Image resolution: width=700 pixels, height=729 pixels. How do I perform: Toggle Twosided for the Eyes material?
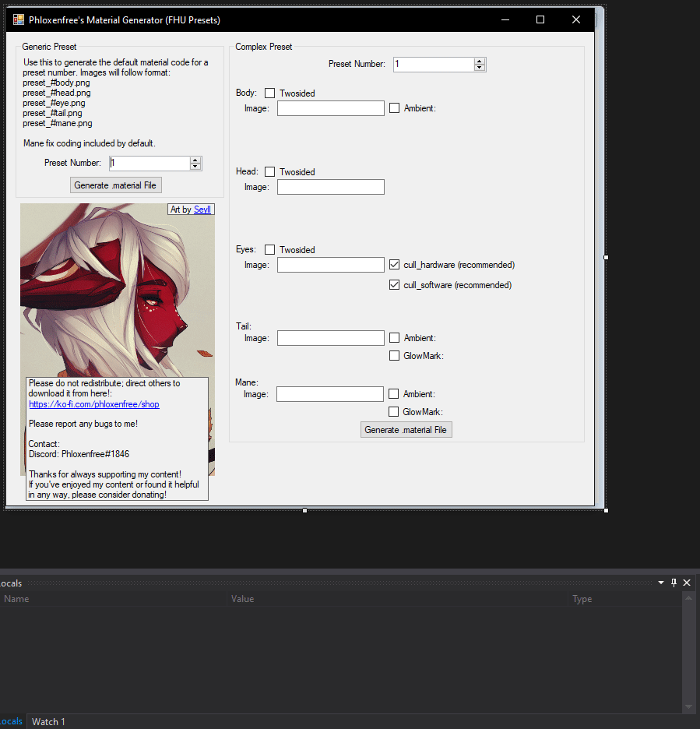269,249
